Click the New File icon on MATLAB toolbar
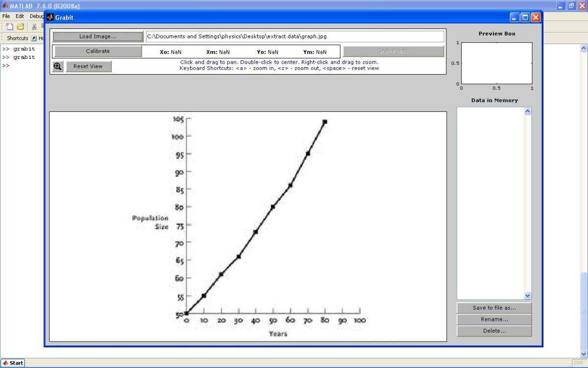The image size is (588, 368). tap(9, 26)
